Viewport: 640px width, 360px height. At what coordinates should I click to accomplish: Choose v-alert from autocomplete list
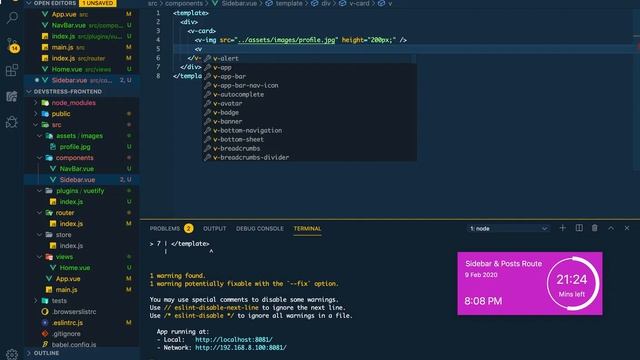point(310,58)
